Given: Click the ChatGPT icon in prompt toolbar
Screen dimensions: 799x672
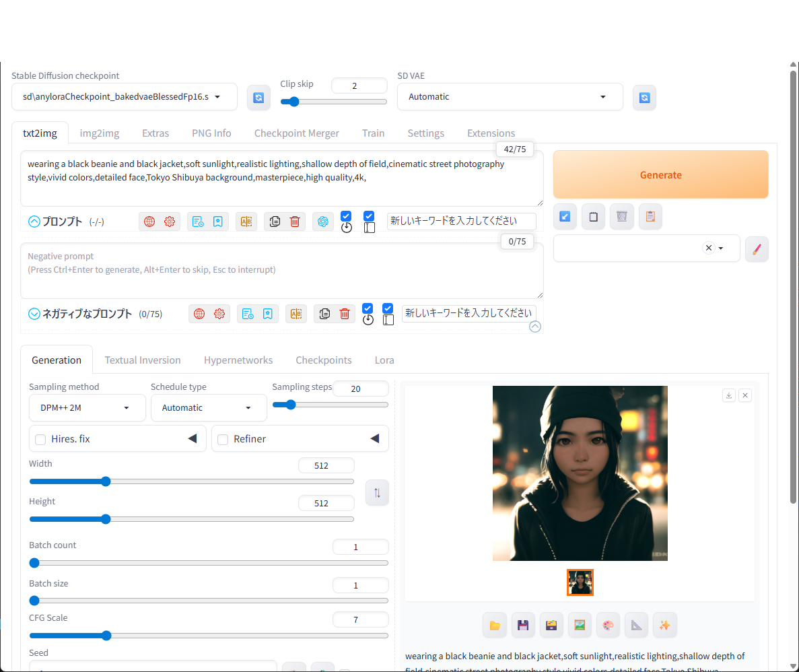Looking at the screenshot, I should [x=322, y=222].
